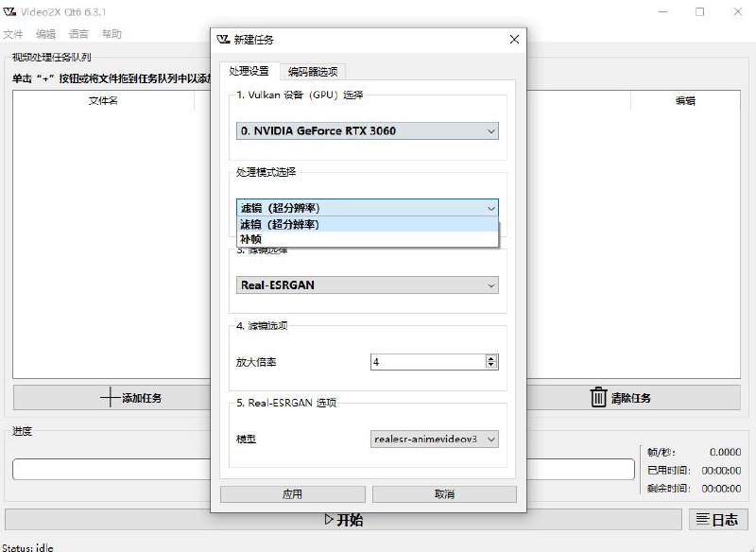The width and height of the screenshot is (756, 552).
Task: Click the plus icon on 添加任务
Action: pyautogui.click(x=111, y=398)
